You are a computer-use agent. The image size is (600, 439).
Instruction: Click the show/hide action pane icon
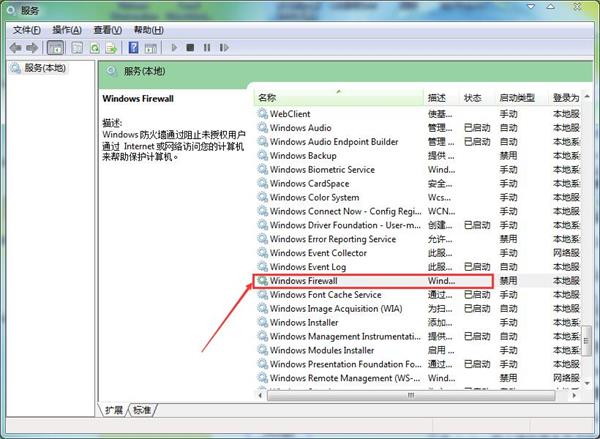[x=150, y=48]
